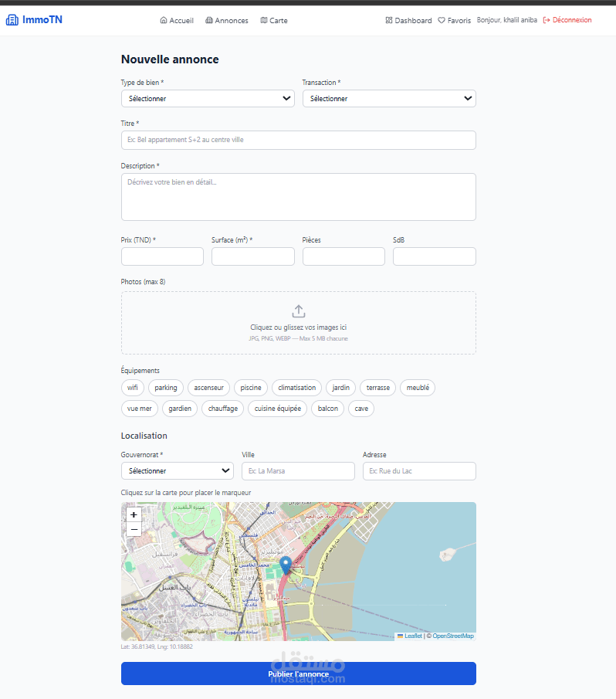Click the ImmoTN brand name text
Screen dimensions: 616x699
click(x=42, y=19)
